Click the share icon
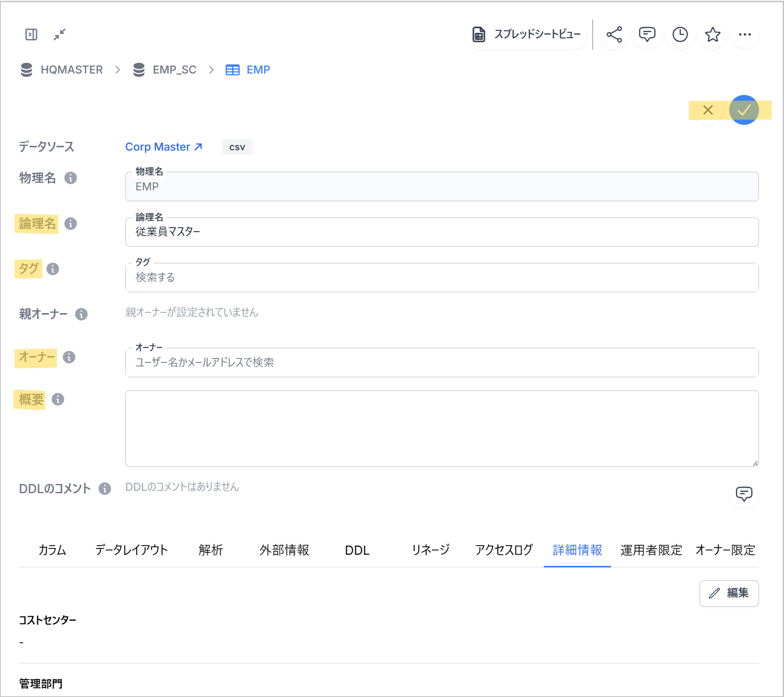The height and width of the screenshot is (697, 784). [x=614, y=35]
